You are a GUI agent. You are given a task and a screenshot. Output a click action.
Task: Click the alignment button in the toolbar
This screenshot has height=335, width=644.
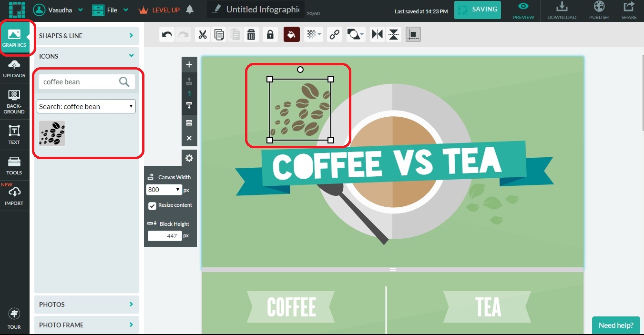(x=413, y=34)
